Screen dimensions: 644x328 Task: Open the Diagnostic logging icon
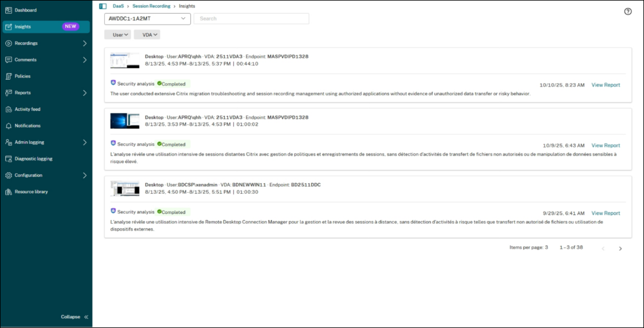click(8, 159)
